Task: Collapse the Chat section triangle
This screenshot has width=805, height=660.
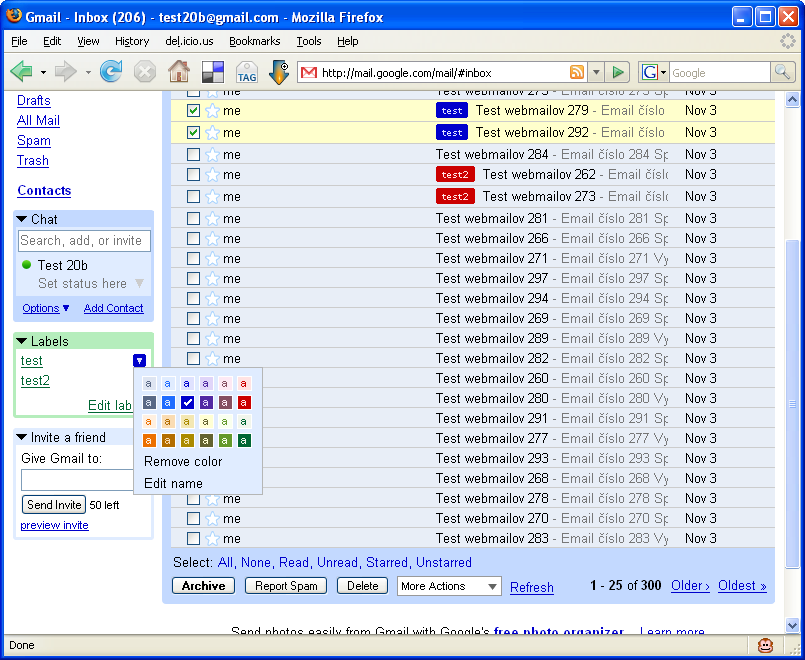Action: 22,219
